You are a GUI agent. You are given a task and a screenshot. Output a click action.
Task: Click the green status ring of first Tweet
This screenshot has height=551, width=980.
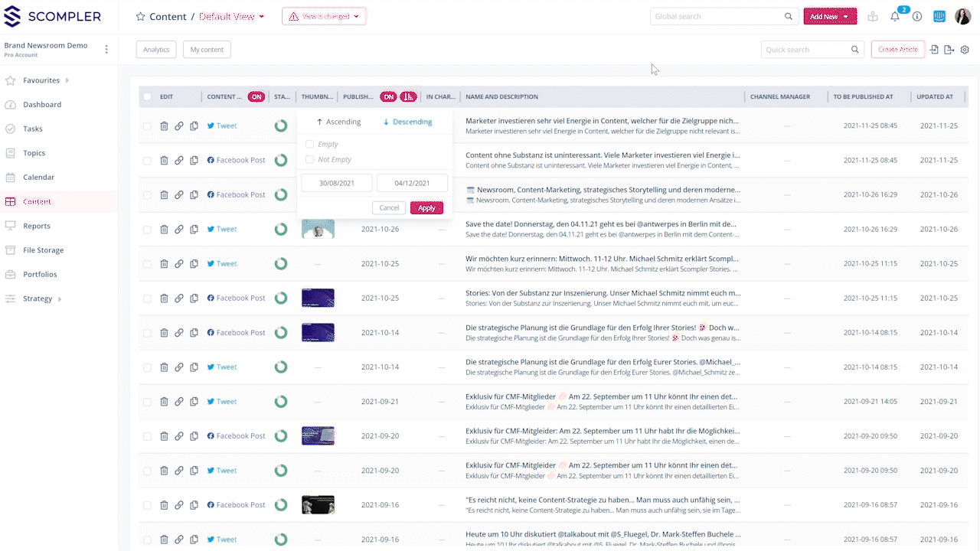(281, 126)
